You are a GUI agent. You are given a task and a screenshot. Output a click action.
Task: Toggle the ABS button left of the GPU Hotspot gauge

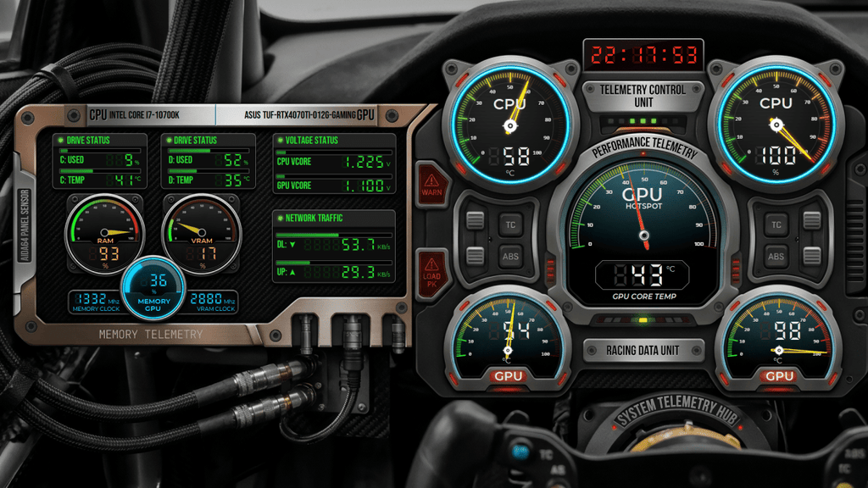pyautogui.click(x=510, y=256)
